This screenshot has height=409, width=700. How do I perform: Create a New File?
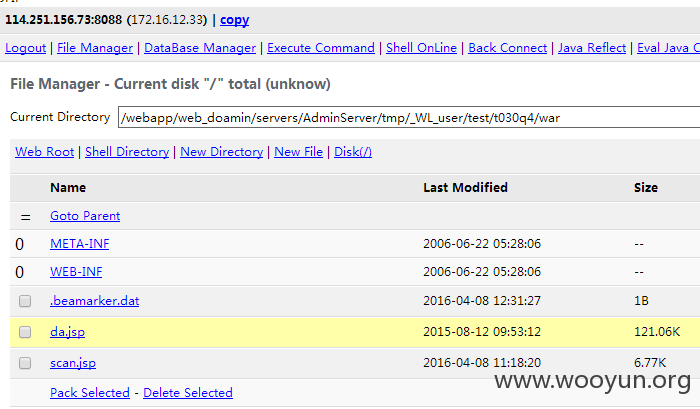tap(298, 152)
